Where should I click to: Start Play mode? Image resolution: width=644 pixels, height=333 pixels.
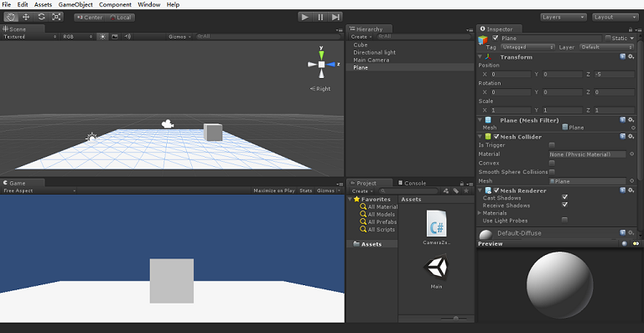pos(304,17)
